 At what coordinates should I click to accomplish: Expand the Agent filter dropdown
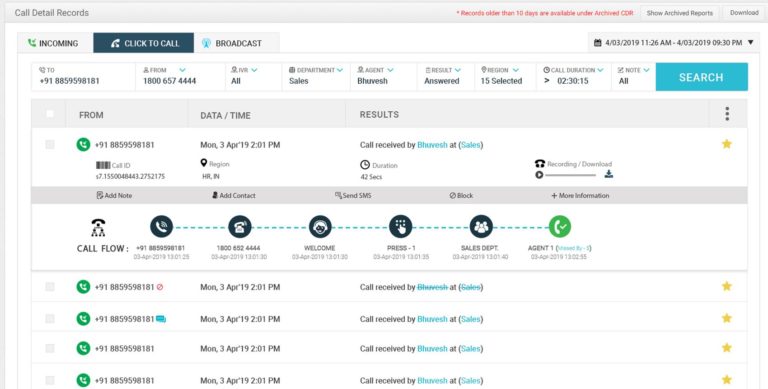pyautogui.click(x=390, y=70)
